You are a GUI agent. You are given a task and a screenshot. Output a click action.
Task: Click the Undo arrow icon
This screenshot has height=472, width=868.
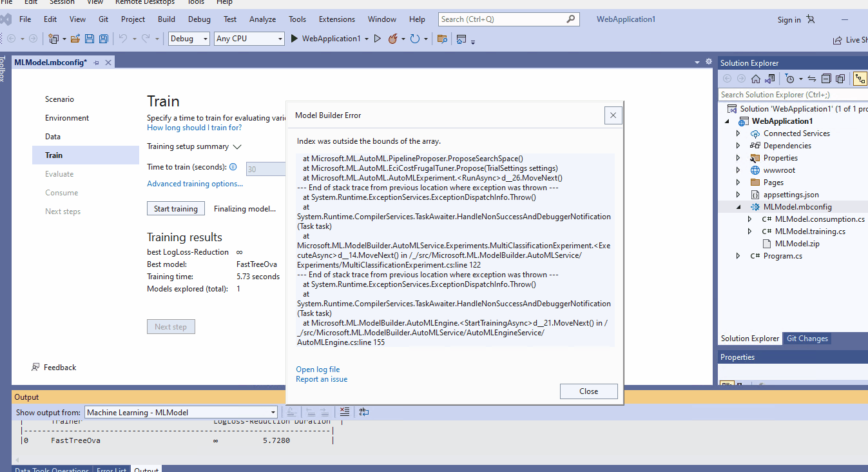coord(123,39)
